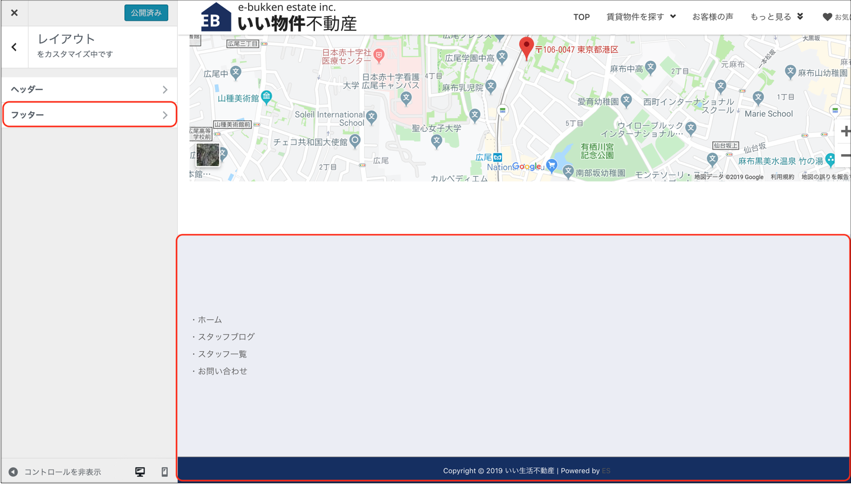This screenshot has height=484, width=851.
Task: Go back using the left chevron arrow
Action: click(x=14, y=47)
